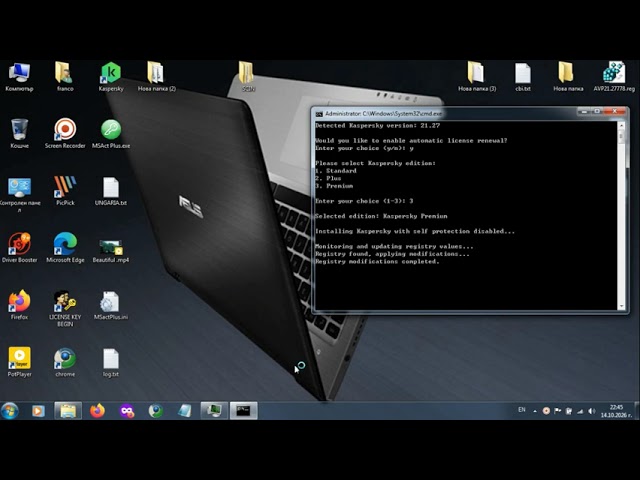Open the folder behind the laptop lid
The width and height of the screenshot is (640, 480).
pos(246,76)
